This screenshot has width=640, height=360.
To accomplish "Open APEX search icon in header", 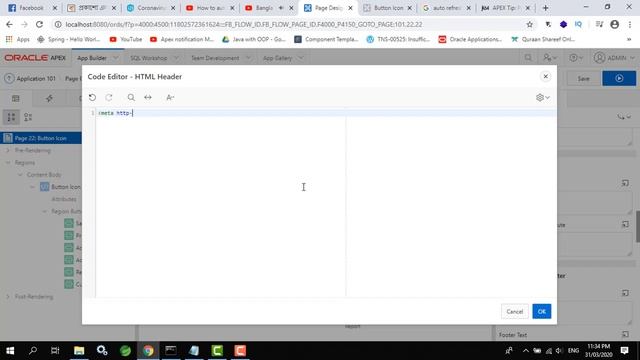I will pos(528,58).
